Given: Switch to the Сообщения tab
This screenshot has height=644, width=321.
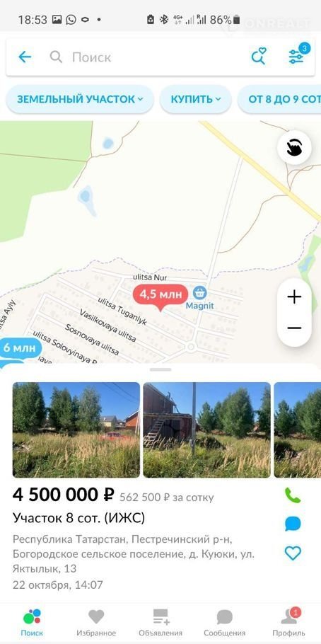Looking at the screenshot, I should (x=225, y=622).
